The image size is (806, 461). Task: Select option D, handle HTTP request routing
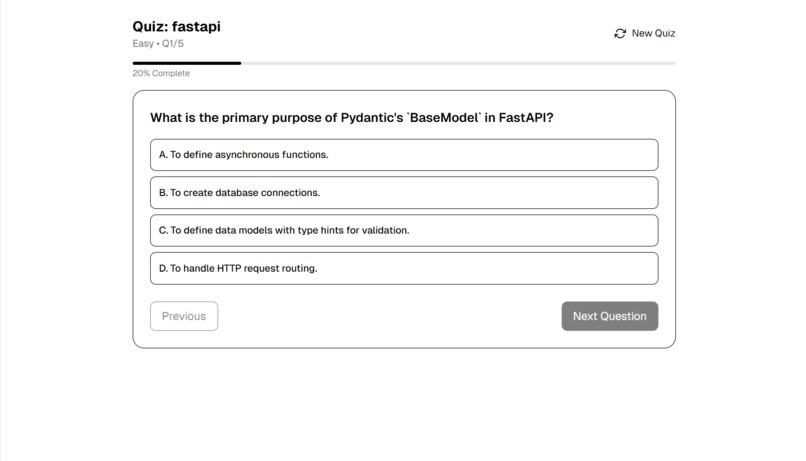point(404,269)
